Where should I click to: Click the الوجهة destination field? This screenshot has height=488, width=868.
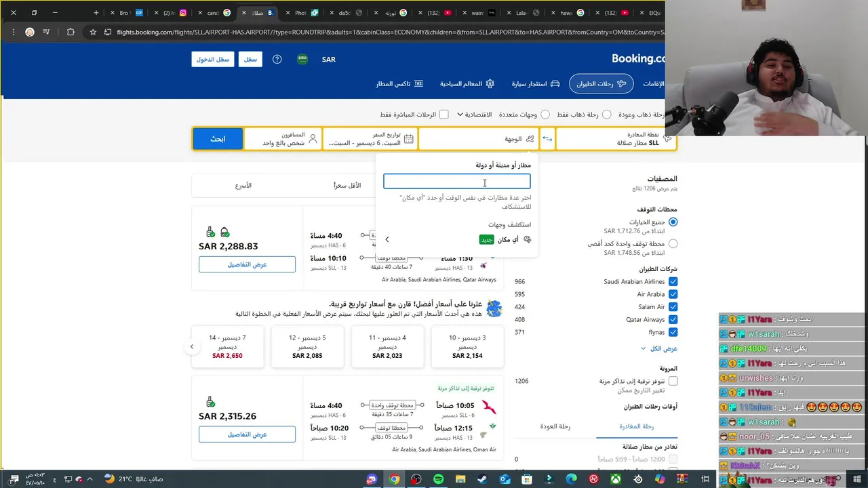click(x=479, y=138)
